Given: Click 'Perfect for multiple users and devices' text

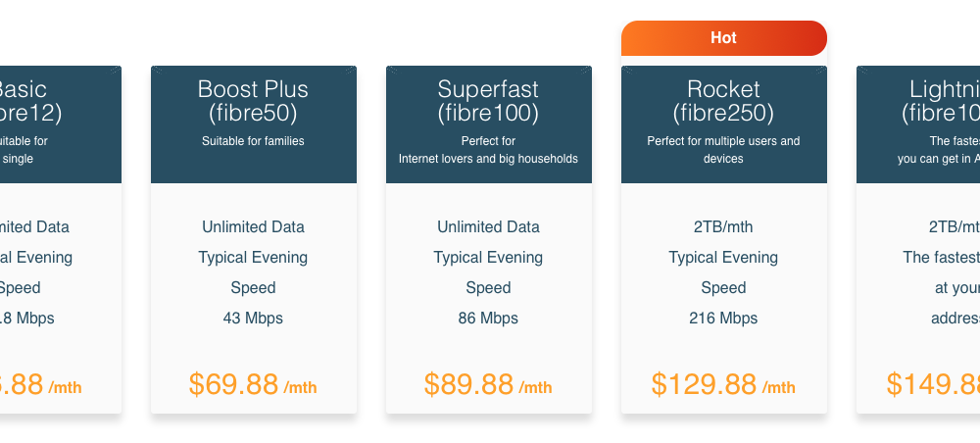Looking at the screenshot, I should 724,150.
